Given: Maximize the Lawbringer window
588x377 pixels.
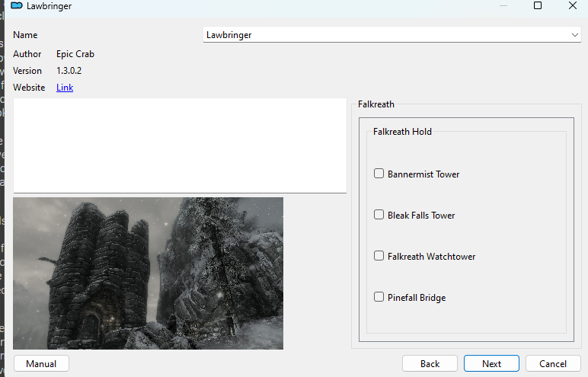Looking at the screenshot, I should [538, 5].
